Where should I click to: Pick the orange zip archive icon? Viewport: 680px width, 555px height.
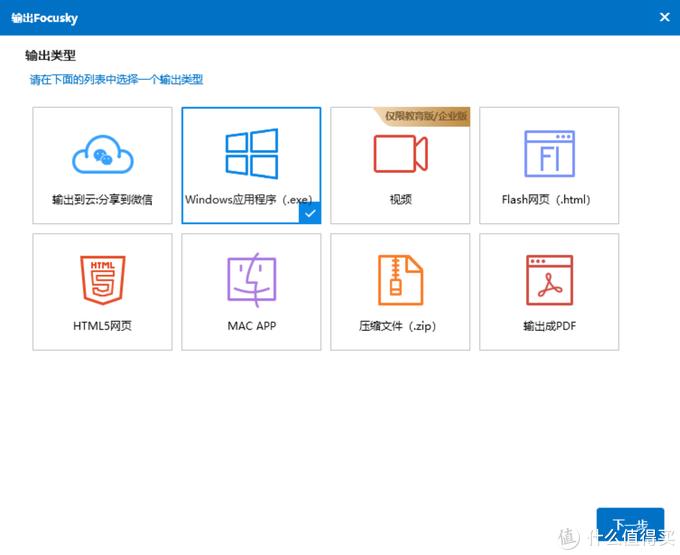[x=400, y=280]
